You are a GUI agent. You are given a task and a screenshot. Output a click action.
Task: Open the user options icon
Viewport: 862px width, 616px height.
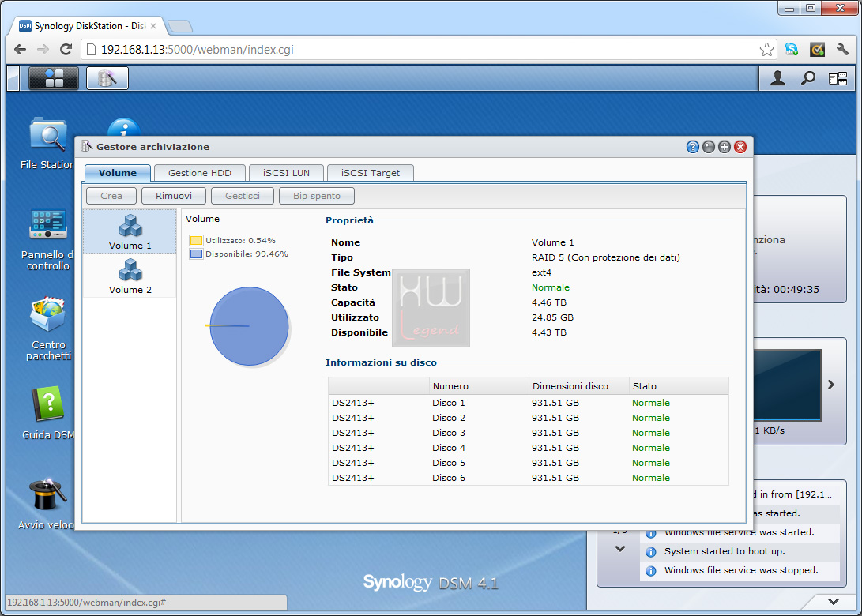click(777, 78)
